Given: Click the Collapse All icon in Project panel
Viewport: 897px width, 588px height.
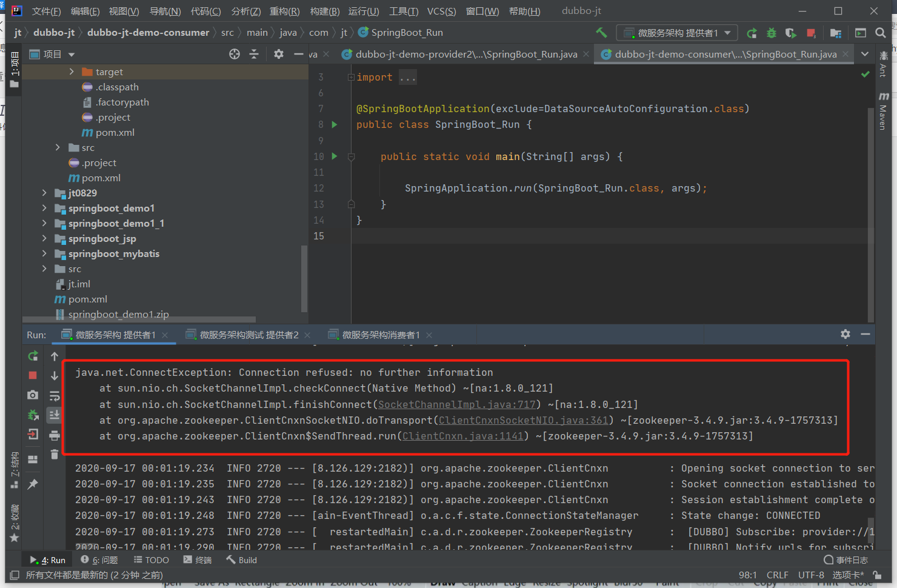Looking at the screenshot, I should (x=254, y=54).
